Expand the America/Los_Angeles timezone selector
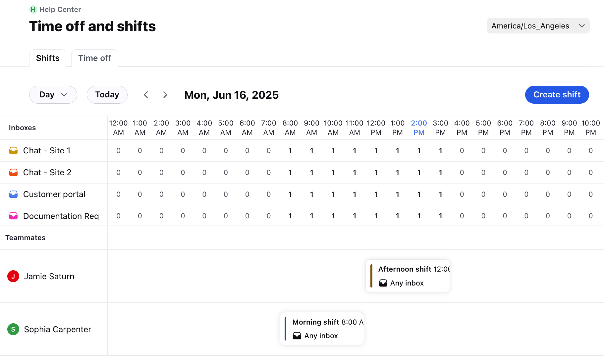Screen dimensions: 604x364 pyautogui.click(x=538, y=26)
